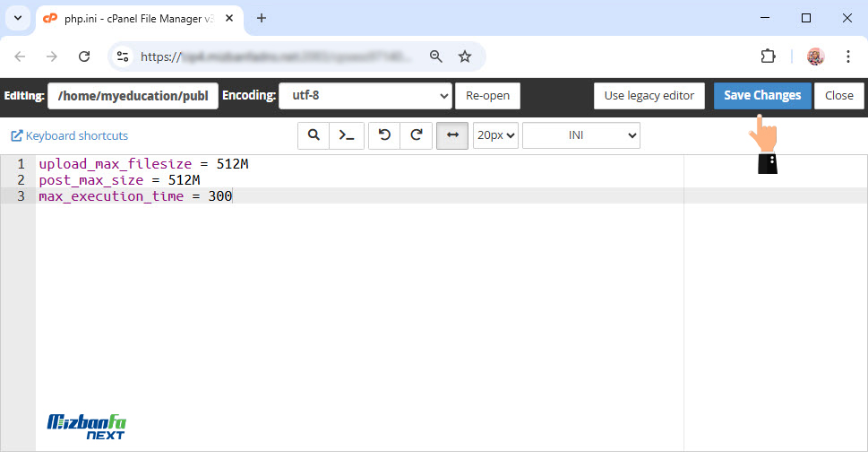Undo the last edit with the undo arrow
The image size is (868, 468).
384,135
